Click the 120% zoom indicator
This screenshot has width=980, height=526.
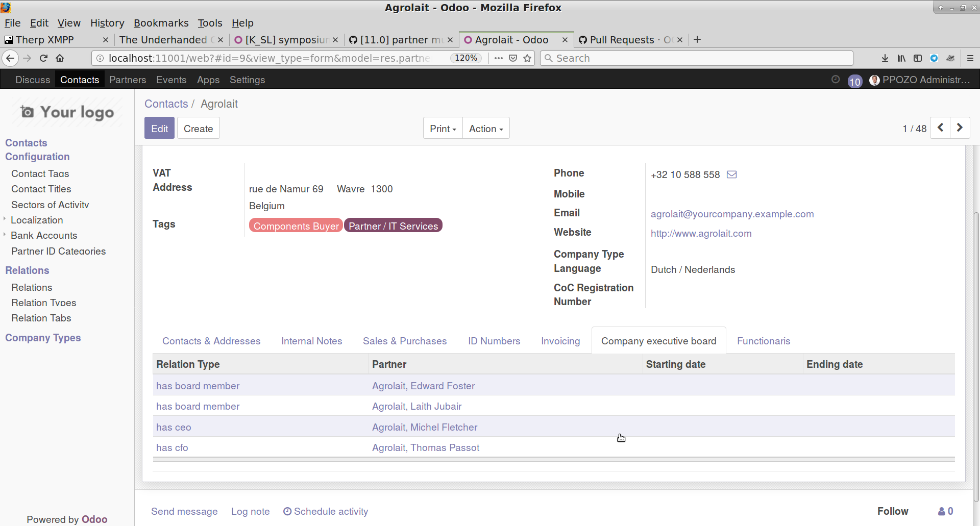pos(466,58)
